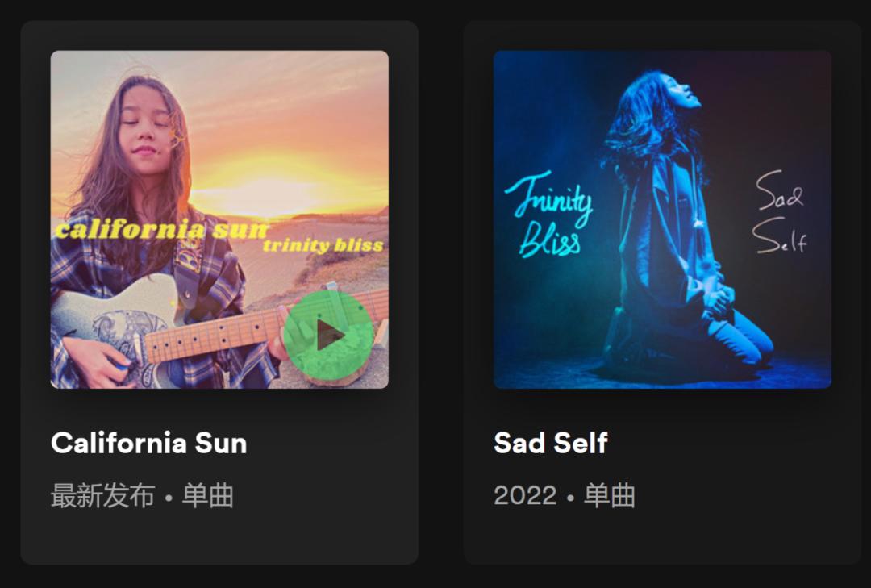Open the Sad Self cover artwork
871x588 pixels.
click(662, 219)
